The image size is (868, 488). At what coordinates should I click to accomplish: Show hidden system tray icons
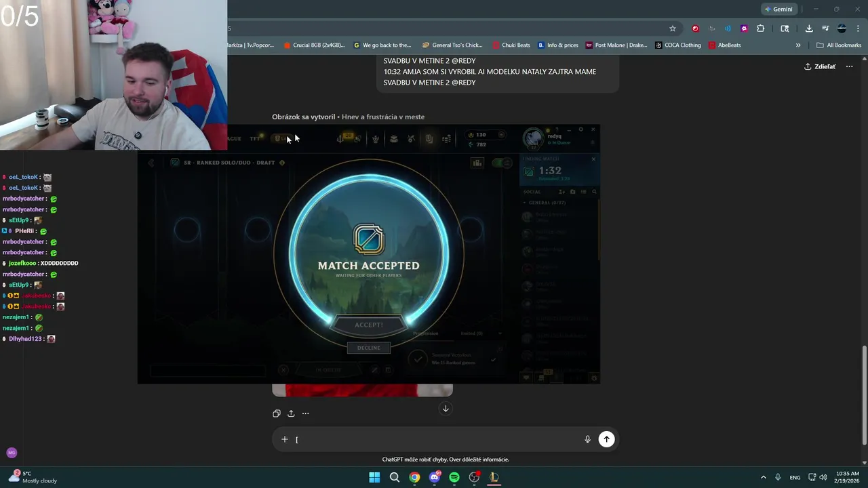763,477
